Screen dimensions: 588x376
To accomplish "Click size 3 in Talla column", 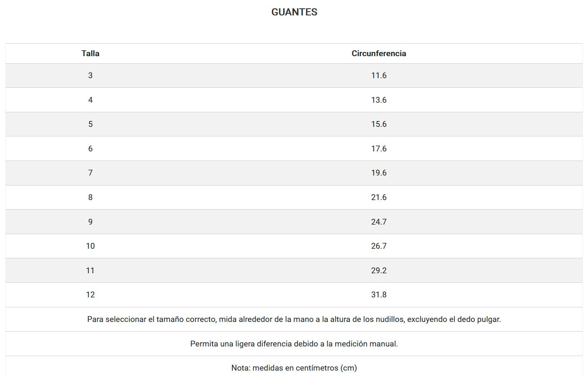I will coord(90,75).
